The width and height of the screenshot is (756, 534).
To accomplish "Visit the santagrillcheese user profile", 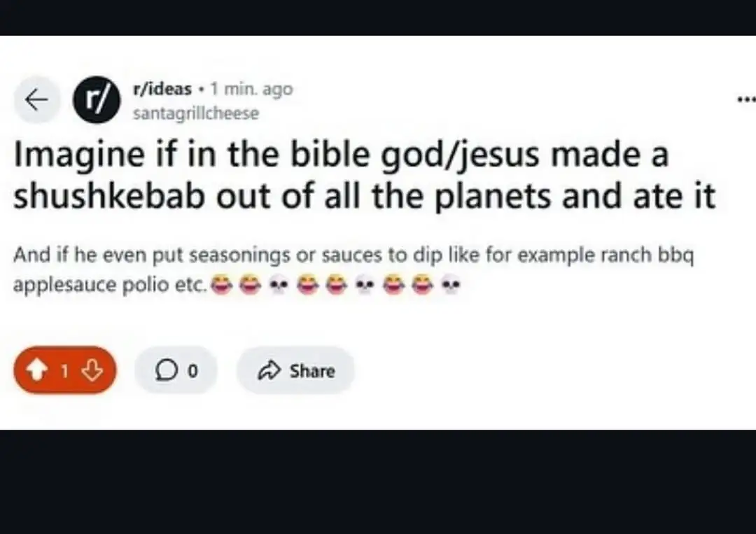I will click(x=195, y=113).
